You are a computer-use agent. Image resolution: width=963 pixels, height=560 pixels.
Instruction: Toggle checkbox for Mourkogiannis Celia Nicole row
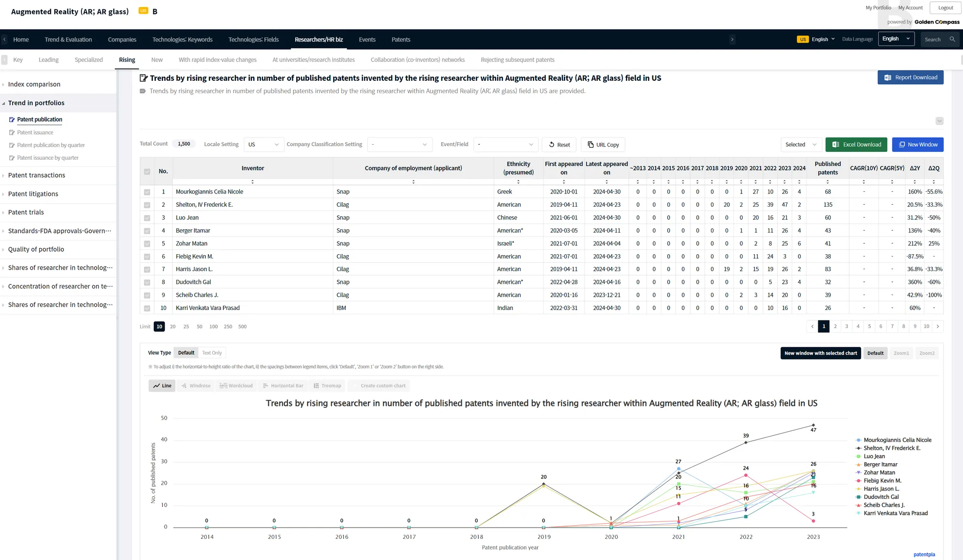(x=147, y=192)
